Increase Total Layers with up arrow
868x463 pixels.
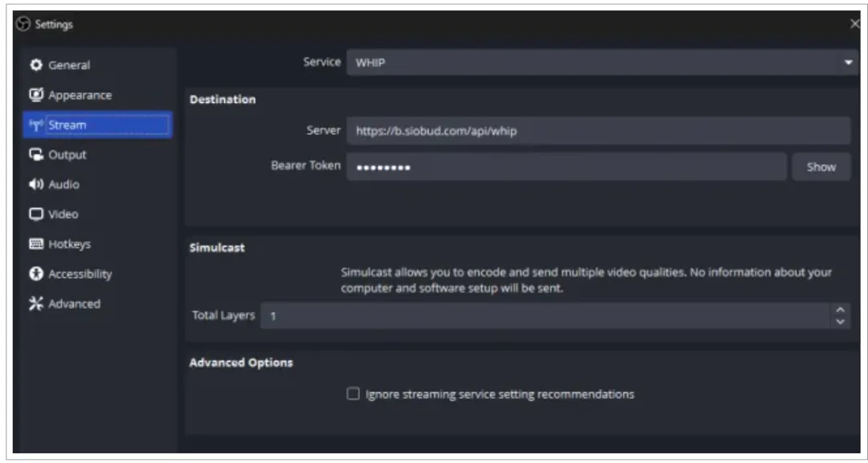coord(841,310)
